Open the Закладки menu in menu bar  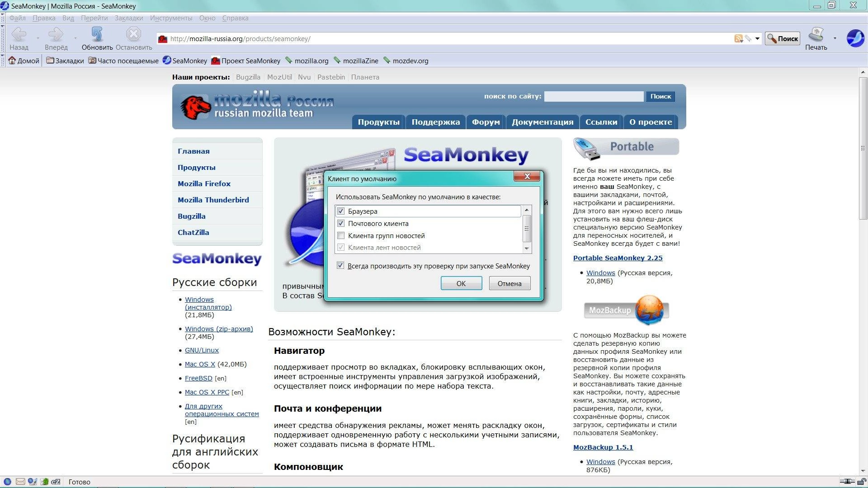128,18
